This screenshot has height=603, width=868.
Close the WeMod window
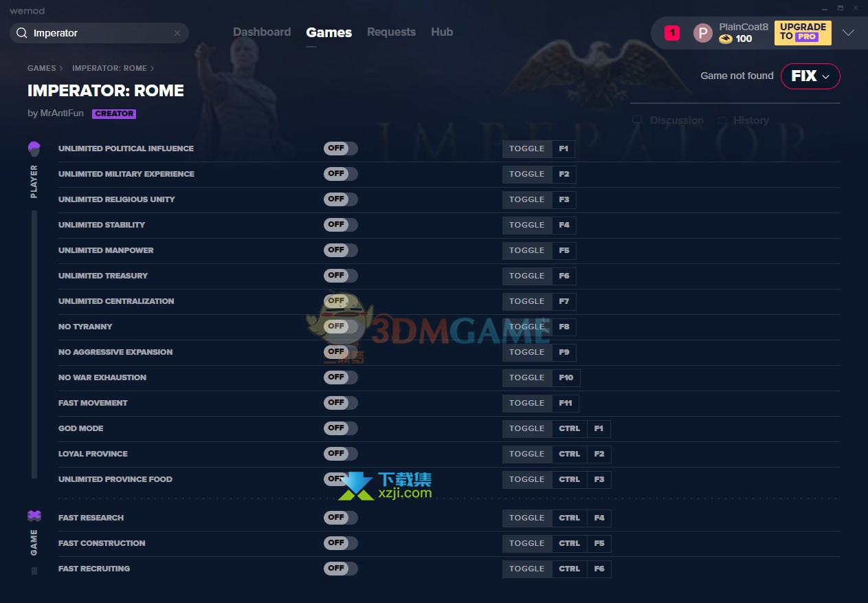[x=854, y=10]
